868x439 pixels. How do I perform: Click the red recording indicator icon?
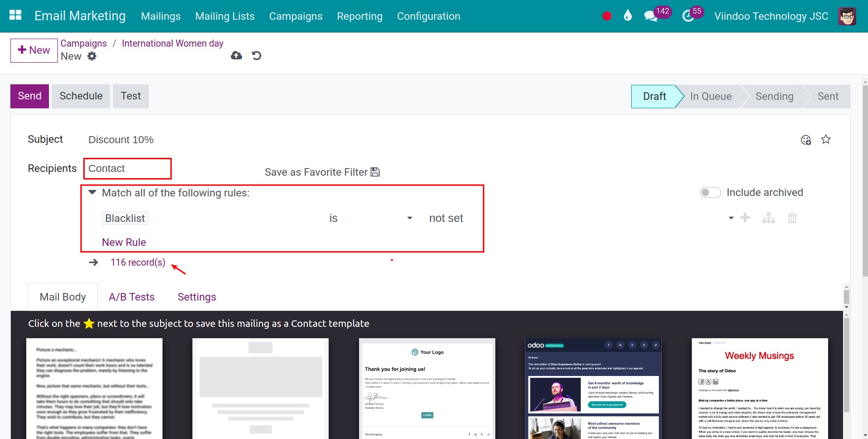click(x=607, y=16)
